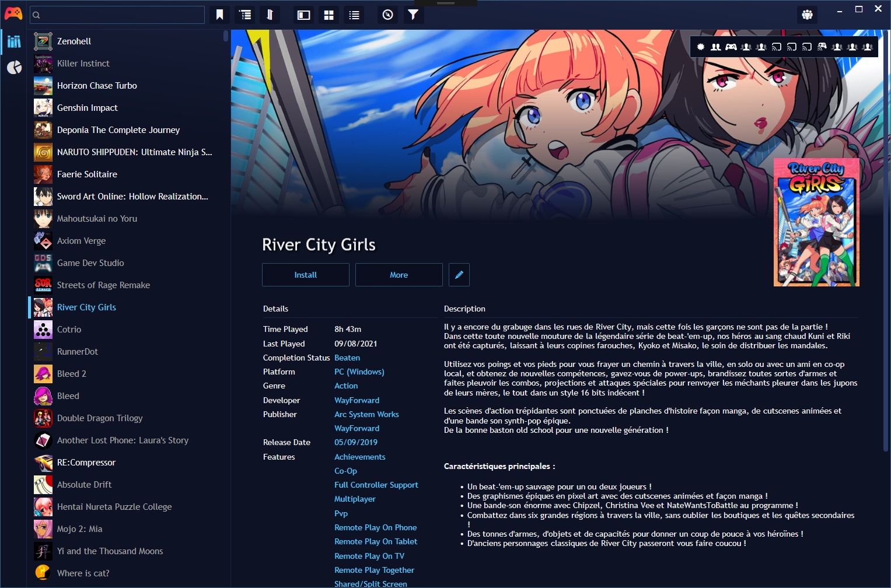This screenshot has height=588, width=891.
Task: Click the Remote Play Together feature icon
Action: 822,47
